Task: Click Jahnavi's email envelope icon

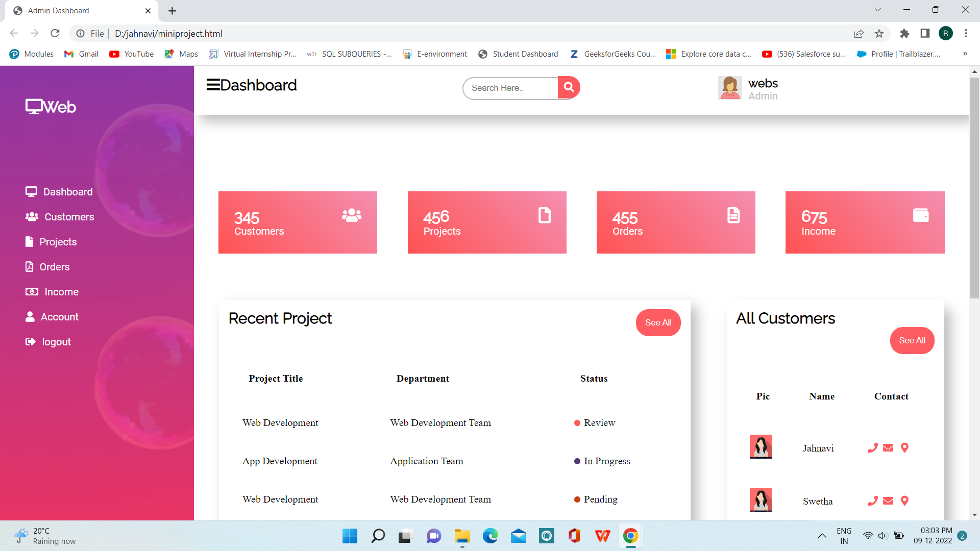Action: pyautogui.click(x=888, y=448)
